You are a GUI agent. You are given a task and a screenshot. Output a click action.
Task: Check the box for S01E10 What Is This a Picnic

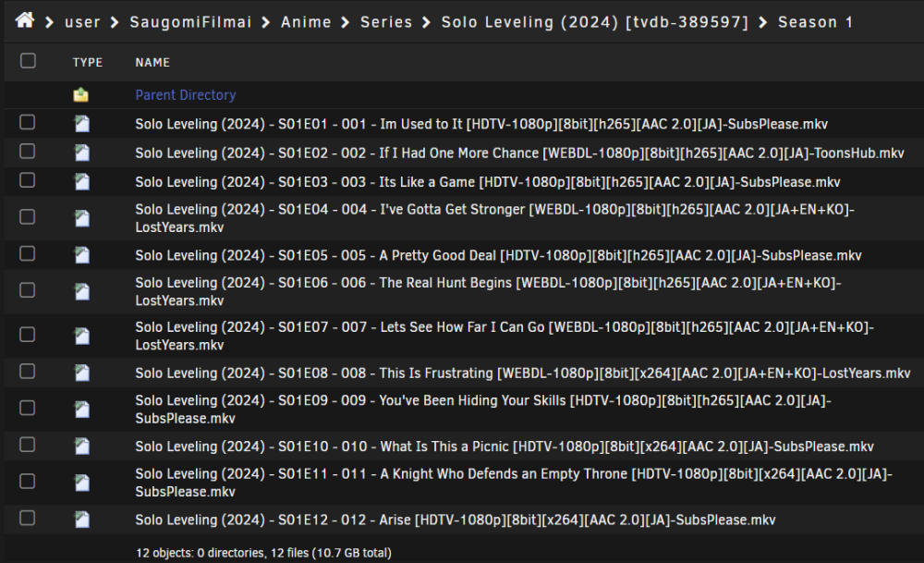point(27,445)
